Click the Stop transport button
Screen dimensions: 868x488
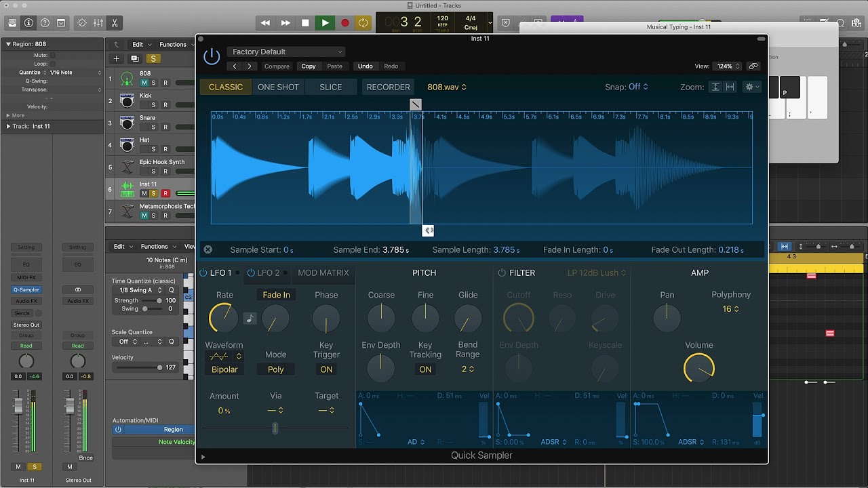point(305,23)
